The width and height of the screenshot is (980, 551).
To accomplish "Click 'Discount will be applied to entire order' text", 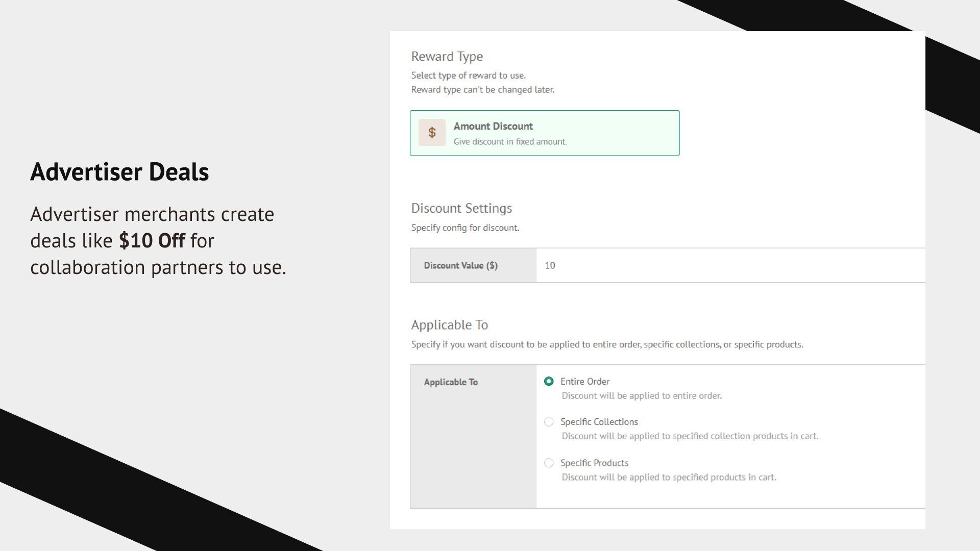I will [x=641, y=396].
